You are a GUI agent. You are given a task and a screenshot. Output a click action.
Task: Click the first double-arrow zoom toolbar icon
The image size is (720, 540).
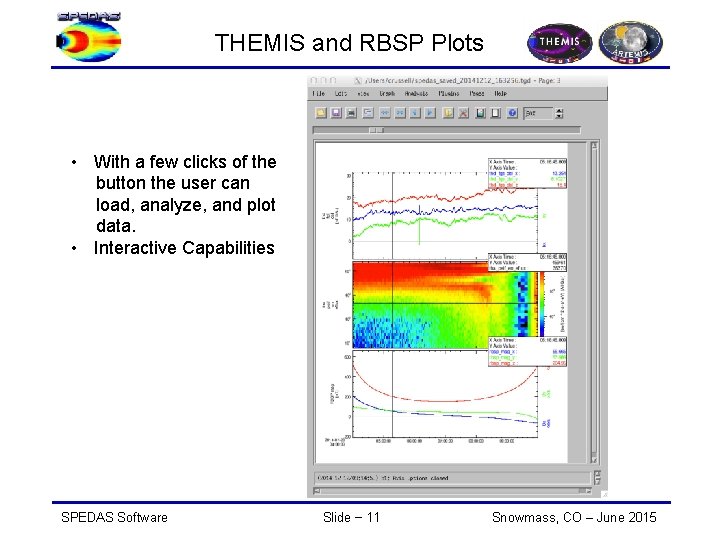point(385,112)
